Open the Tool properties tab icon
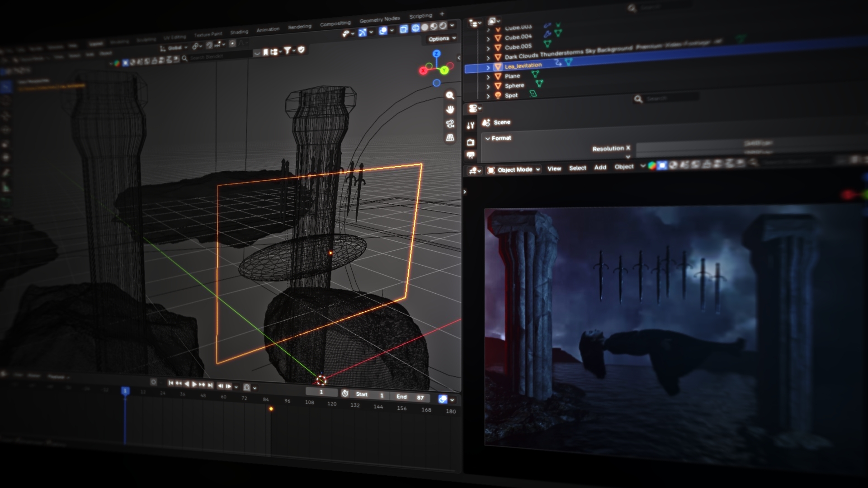 coord(471,126)
